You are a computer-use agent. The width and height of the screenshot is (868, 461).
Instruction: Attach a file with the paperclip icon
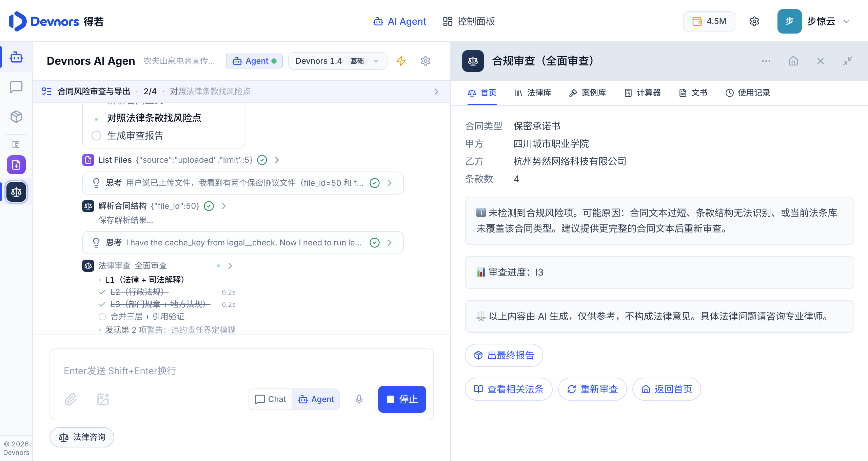71,399
